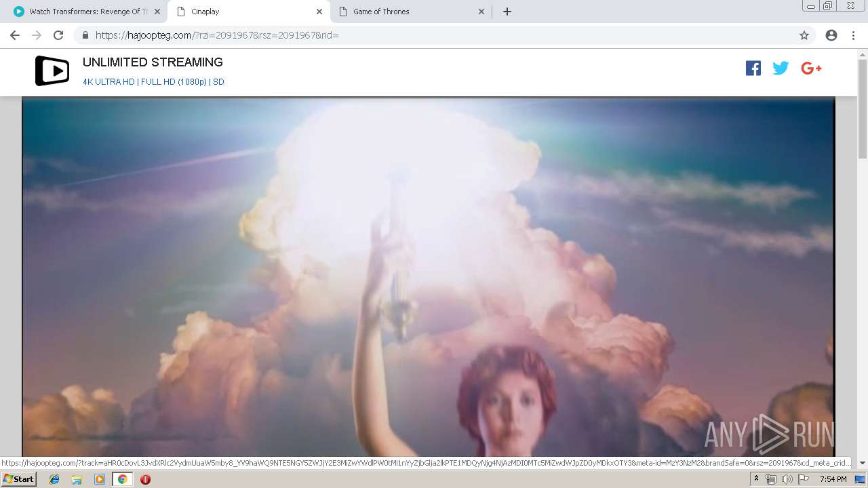The height and width of the screenshot is (488, 868).
Task: Close the Game of Thrones tab
Action: [x=481, y=12]
